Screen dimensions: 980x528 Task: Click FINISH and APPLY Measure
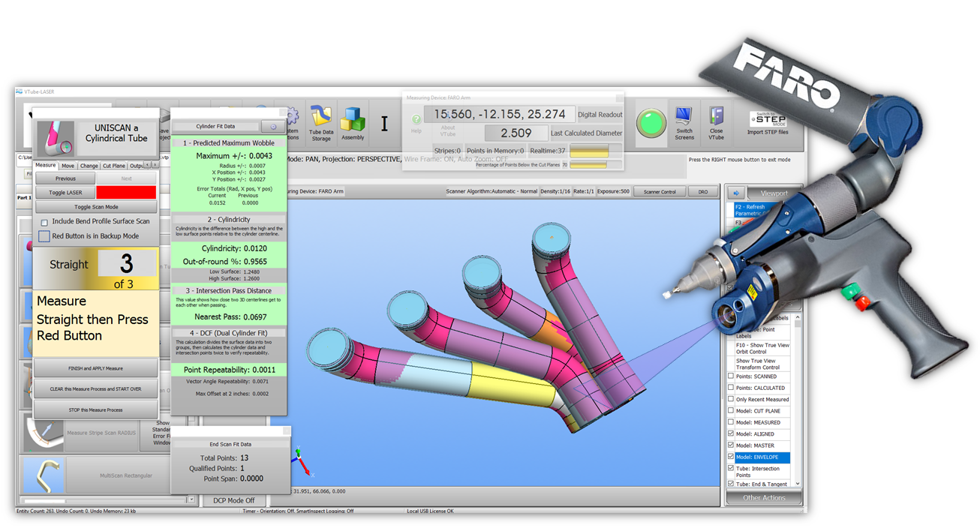click(95, 368)
